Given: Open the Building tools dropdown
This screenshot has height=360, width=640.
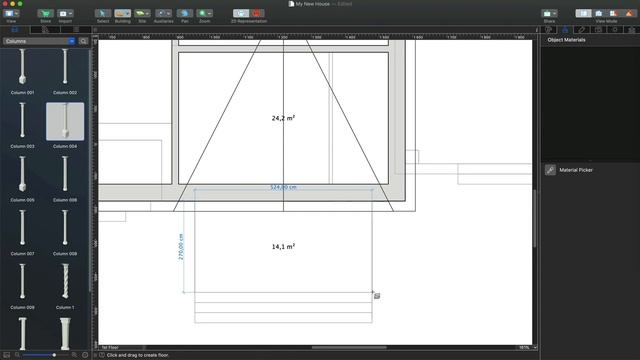Looking at the screenshot, I should coord(122,13).
